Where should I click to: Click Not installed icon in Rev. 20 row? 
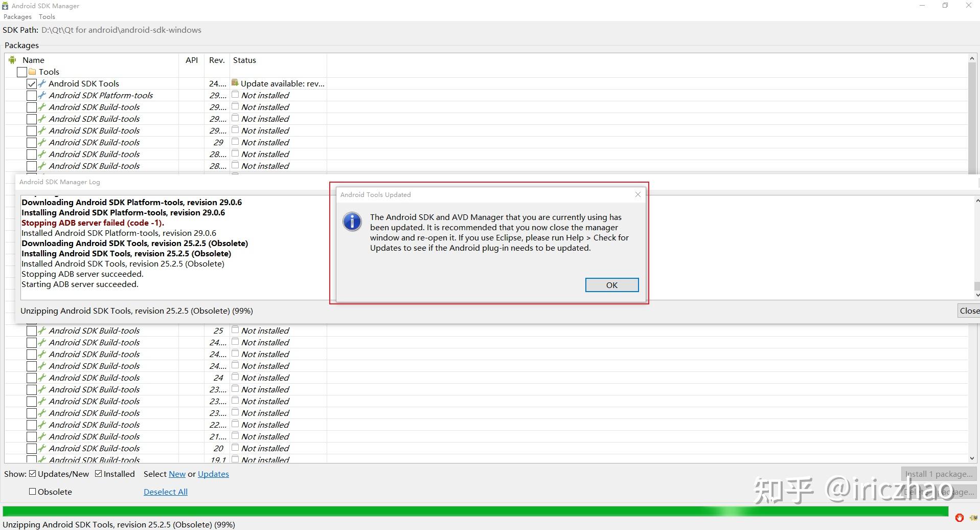[x=235, y=448]
